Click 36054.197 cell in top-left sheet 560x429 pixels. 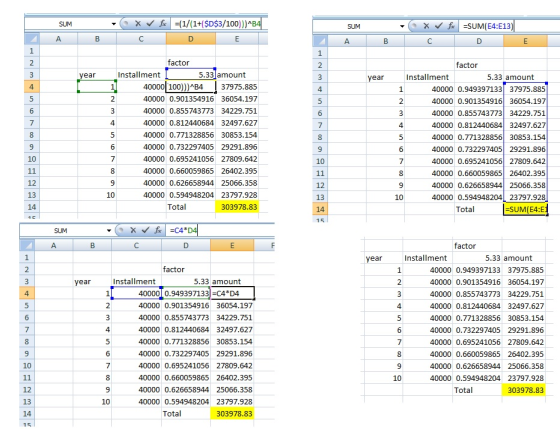click(237, 99)
